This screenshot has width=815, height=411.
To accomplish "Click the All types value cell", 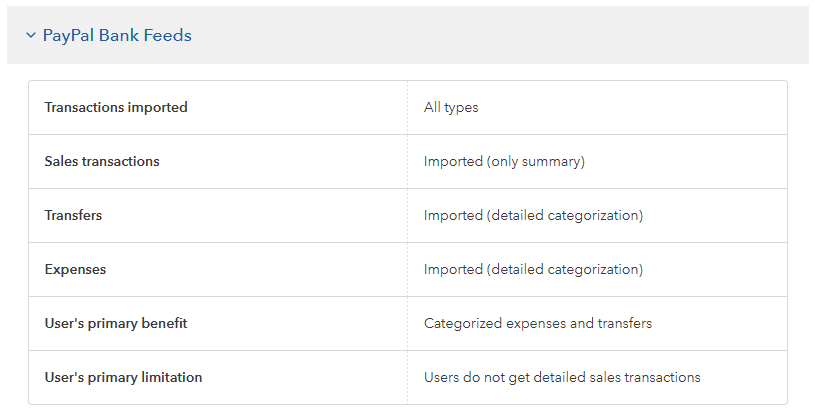I will [451, 107].
